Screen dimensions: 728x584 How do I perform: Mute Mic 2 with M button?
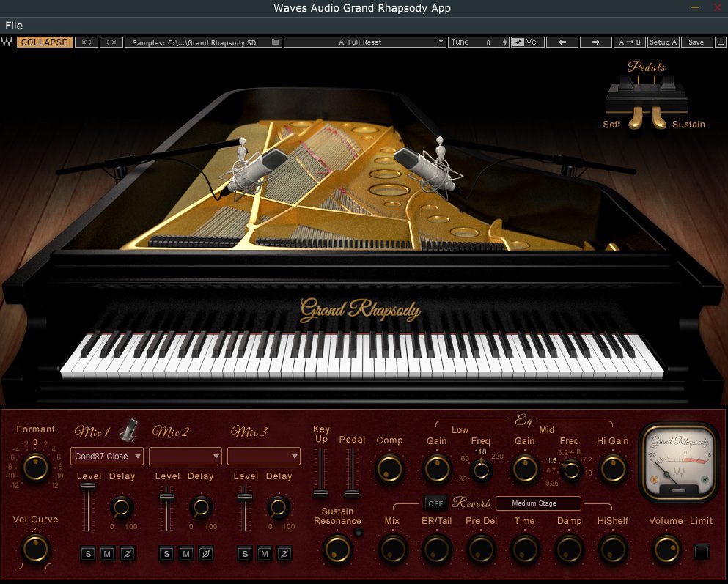pyautogui.click(x=186, y=553)
